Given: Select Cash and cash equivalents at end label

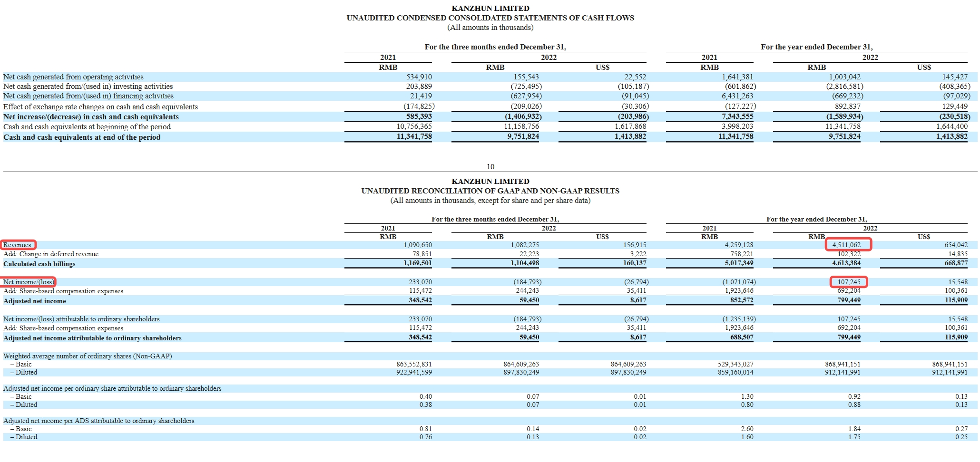Looking at the screenshot, I should [82, 137].
